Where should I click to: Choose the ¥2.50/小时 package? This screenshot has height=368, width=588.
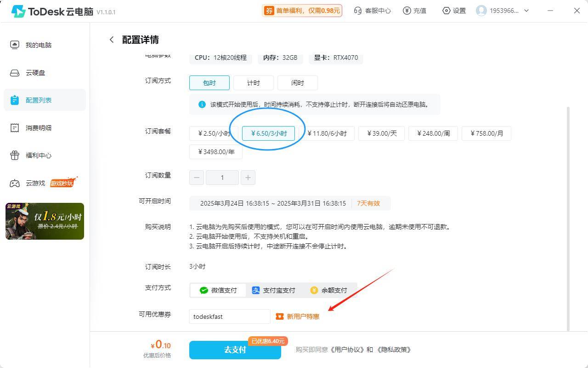tap(214, 133)
